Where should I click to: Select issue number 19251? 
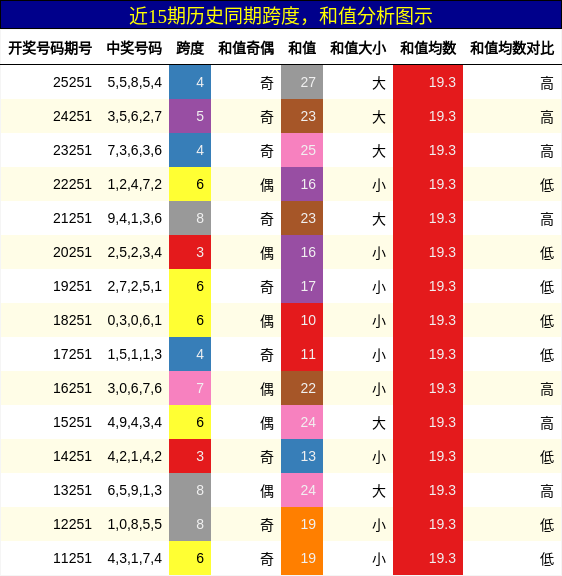[x=72, y=286]
